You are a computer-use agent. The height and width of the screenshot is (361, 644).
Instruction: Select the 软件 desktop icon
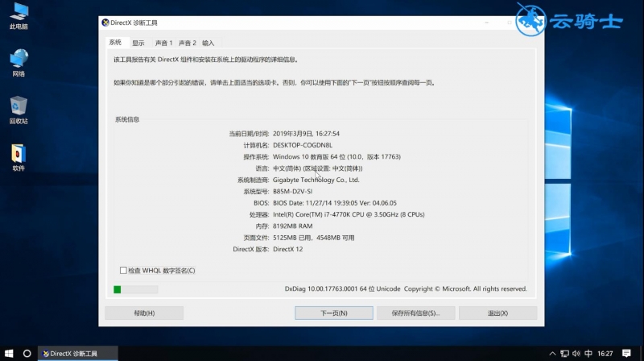(x=19, y=157)
